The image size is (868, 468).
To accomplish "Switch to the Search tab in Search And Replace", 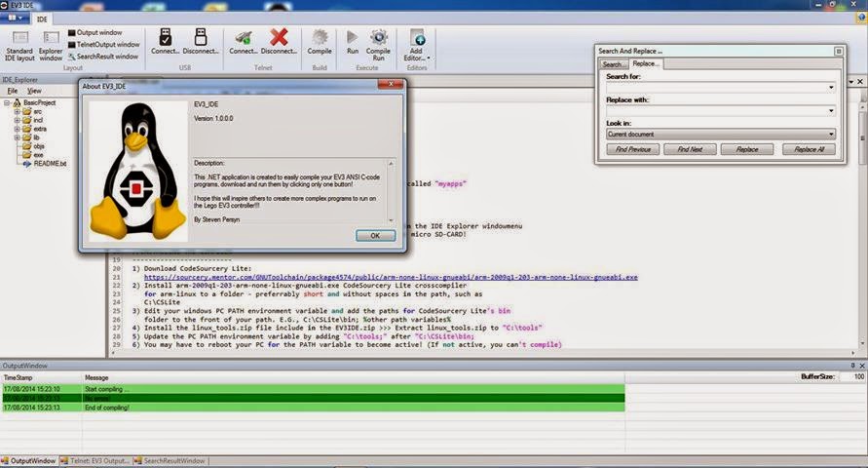I will click(x=612, y=64).
